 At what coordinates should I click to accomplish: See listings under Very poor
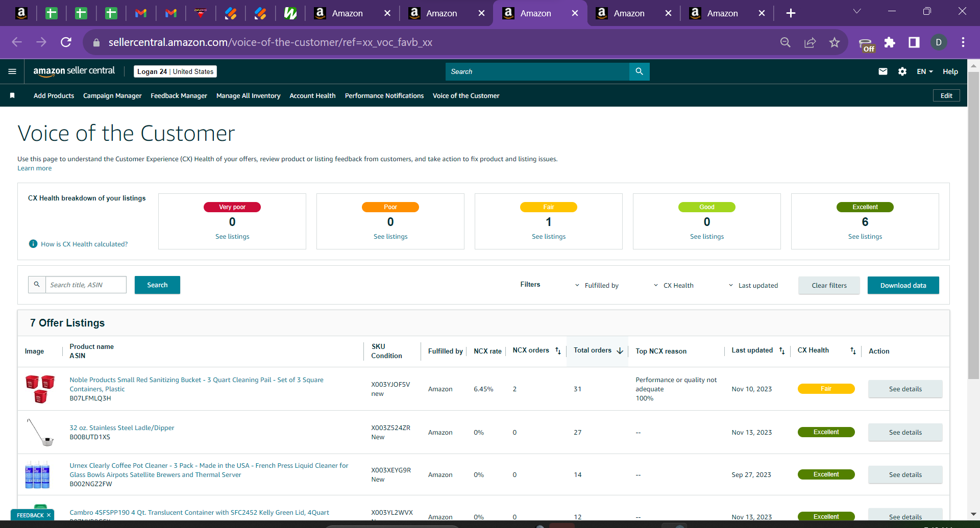point(232,236)
